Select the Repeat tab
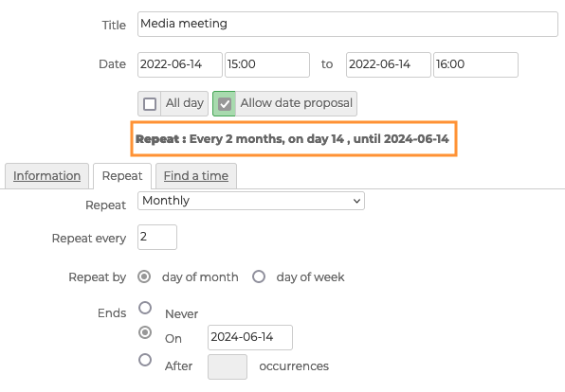 click(x=122, y=176)
